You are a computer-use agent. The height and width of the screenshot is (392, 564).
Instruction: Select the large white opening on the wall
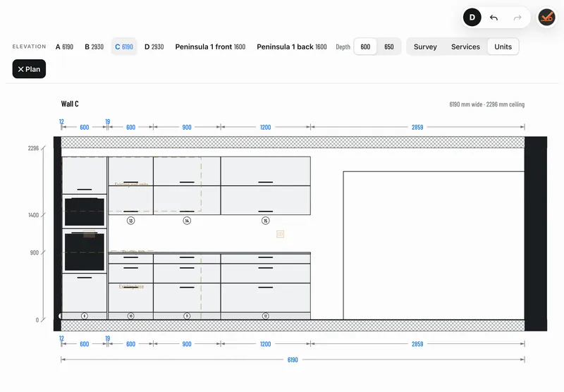[434, 245]
